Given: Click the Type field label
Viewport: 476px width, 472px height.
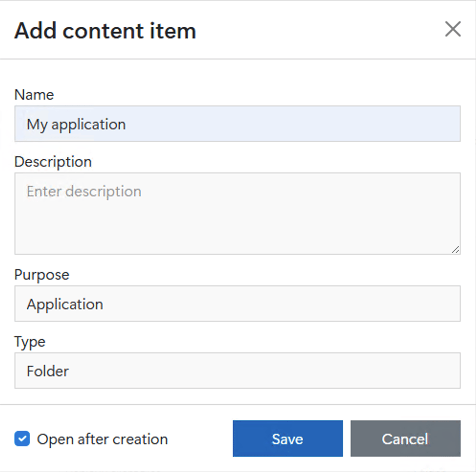Looking at the screenshot, I should pos(30,342).
